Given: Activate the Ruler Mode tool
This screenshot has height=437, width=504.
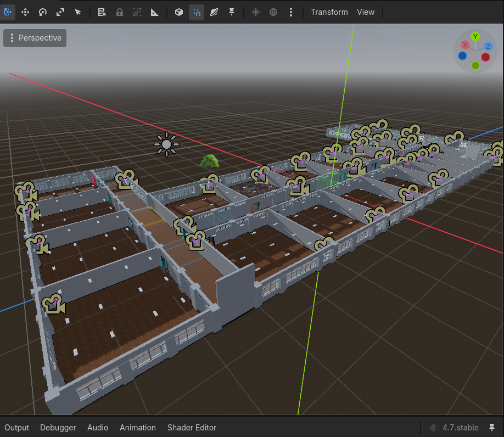Looking at the screenshot, I should tap(155, 12).
